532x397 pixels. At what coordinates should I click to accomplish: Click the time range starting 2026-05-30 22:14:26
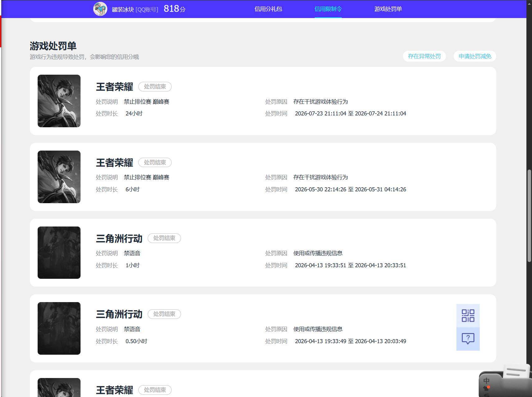pyautogui.click(x=350, y=189)
